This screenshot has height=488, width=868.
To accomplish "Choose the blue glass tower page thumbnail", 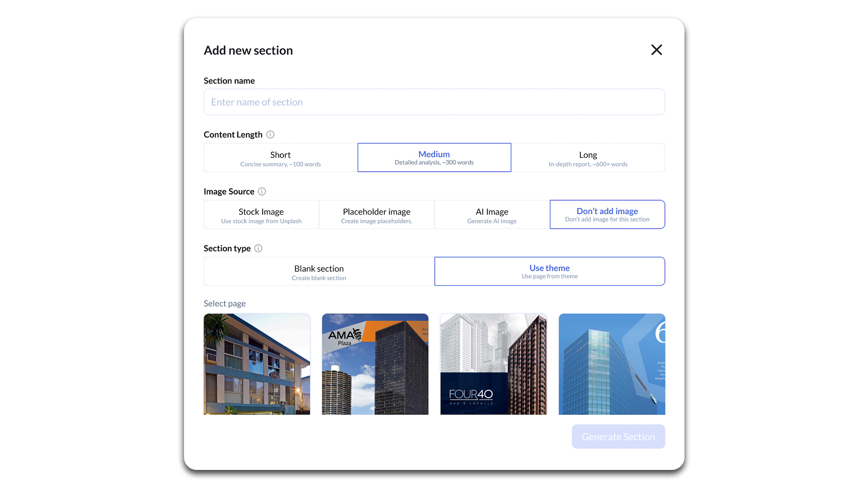I will [x=612, y=364].
